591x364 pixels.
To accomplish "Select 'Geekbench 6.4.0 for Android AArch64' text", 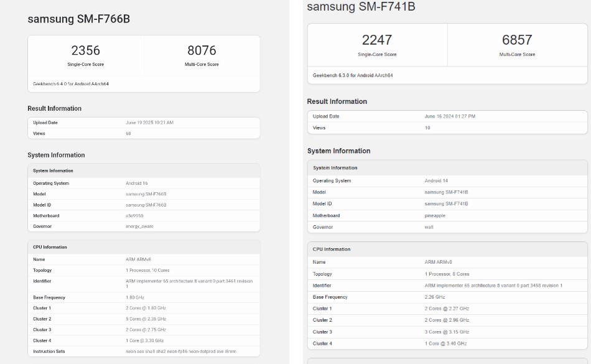I will [x=71, y=84].
